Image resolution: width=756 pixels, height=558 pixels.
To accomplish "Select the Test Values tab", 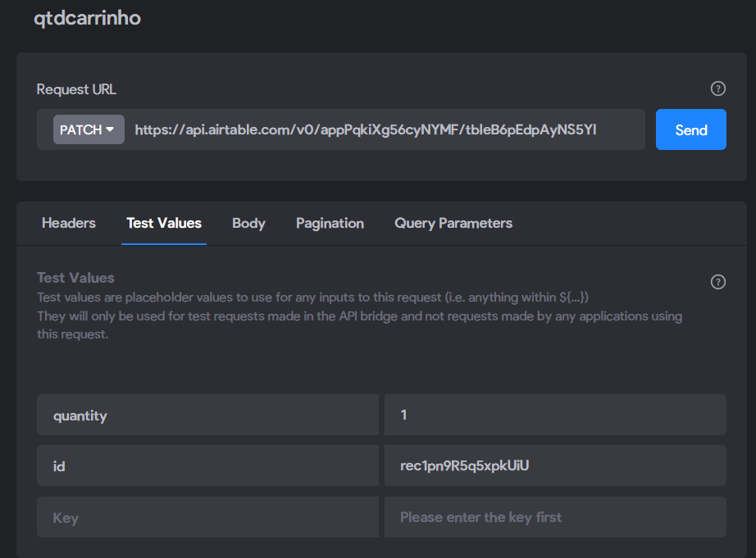I will coord(164,223).
